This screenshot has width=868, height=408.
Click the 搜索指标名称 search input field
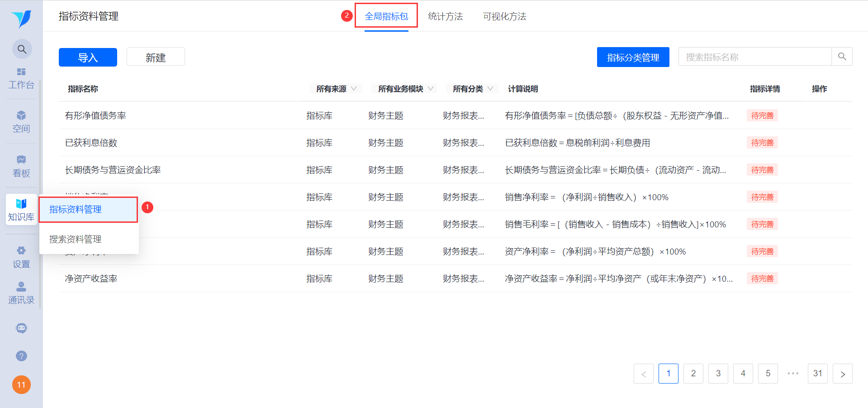click(755, 57)
